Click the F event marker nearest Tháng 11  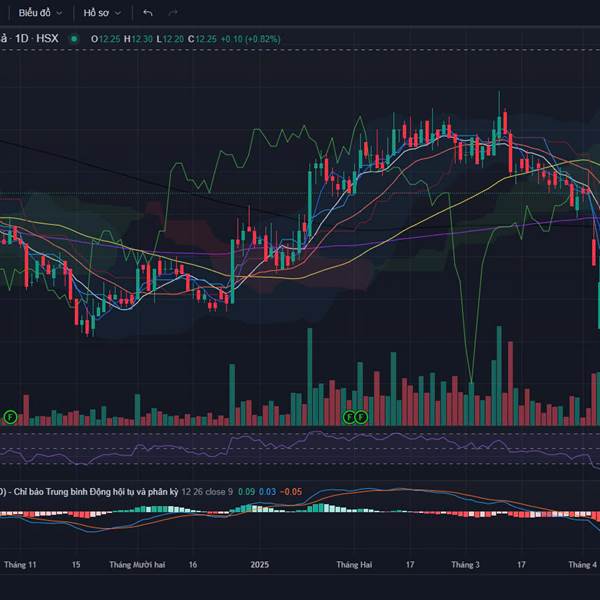pyautogui.click(x=10, y=417)
